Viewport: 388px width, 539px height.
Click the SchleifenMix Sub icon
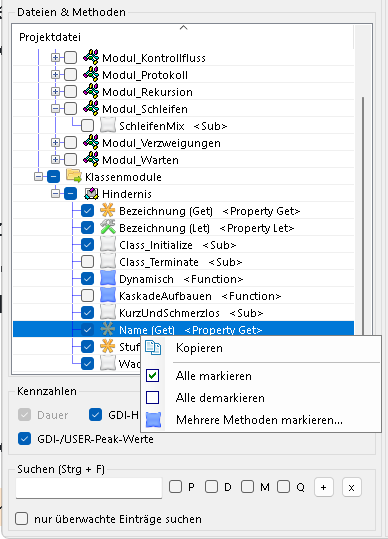click(108, 125)
